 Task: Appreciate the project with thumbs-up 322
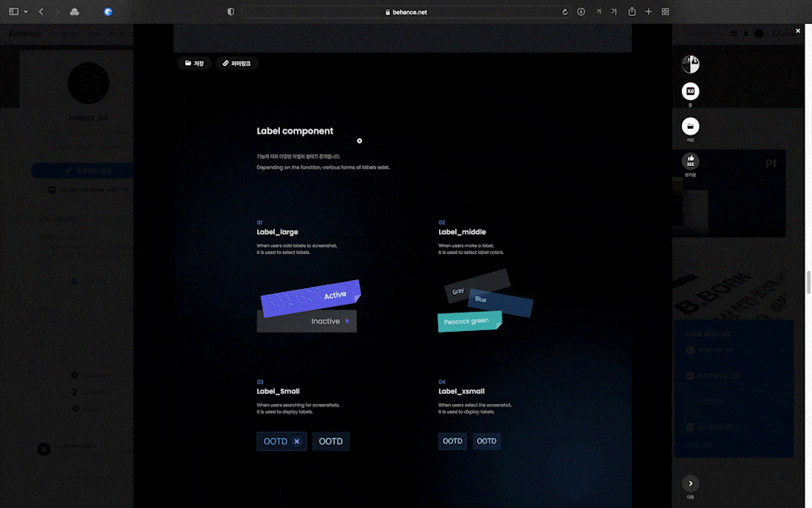pos(690,161)
